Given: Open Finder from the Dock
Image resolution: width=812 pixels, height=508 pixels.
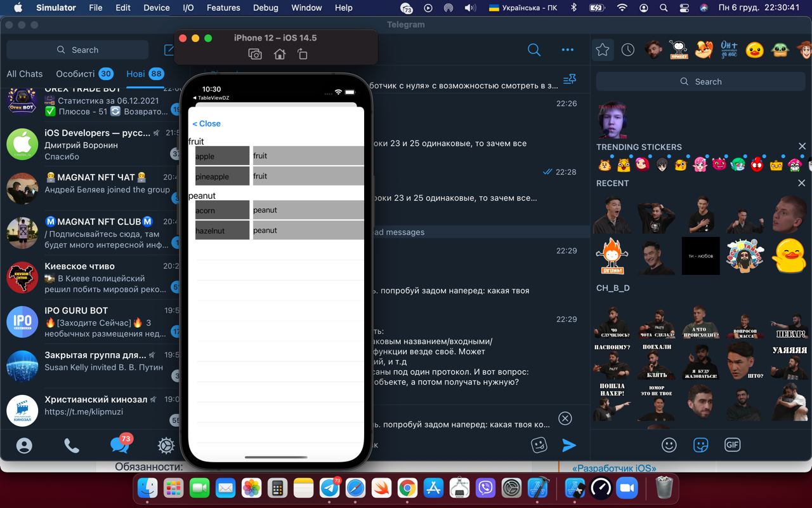Looking at the screenshot, I should tap(148, 488).
